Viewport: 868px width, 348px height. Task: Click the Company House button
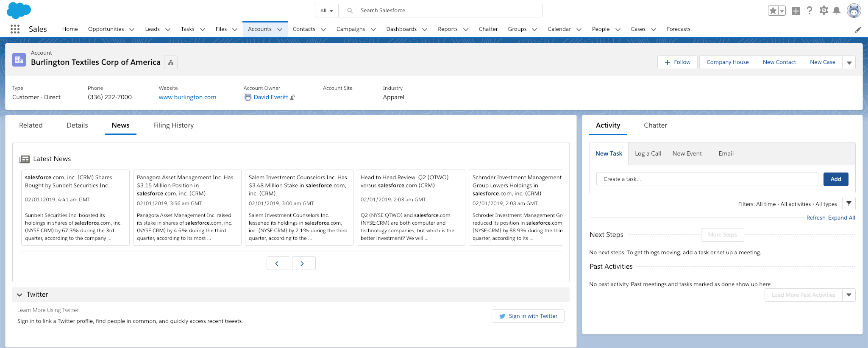(728, 62)
